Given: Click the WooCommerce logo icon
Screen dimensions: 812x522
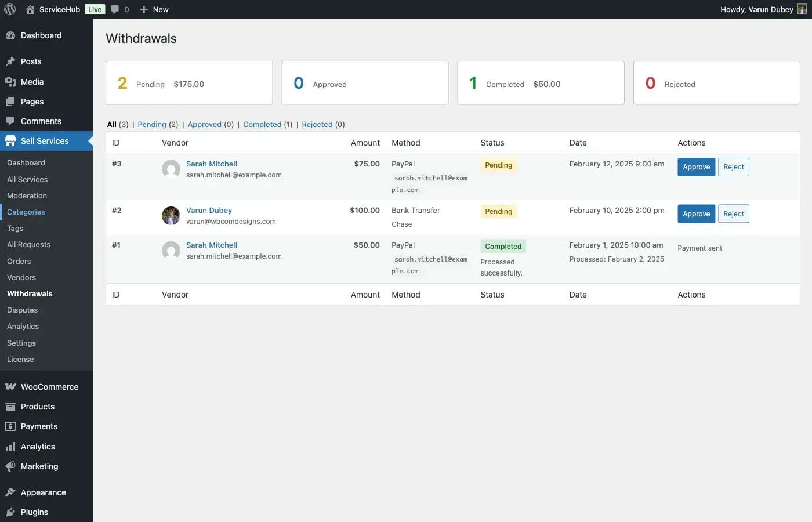Looking at the screenshot, I should coord(10,387).
